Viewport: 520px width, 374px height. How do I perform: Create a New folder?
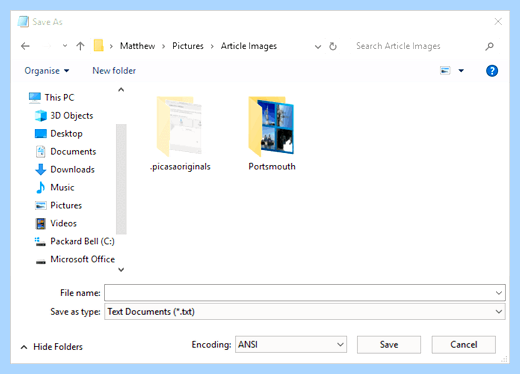click(x=114, y=71)
